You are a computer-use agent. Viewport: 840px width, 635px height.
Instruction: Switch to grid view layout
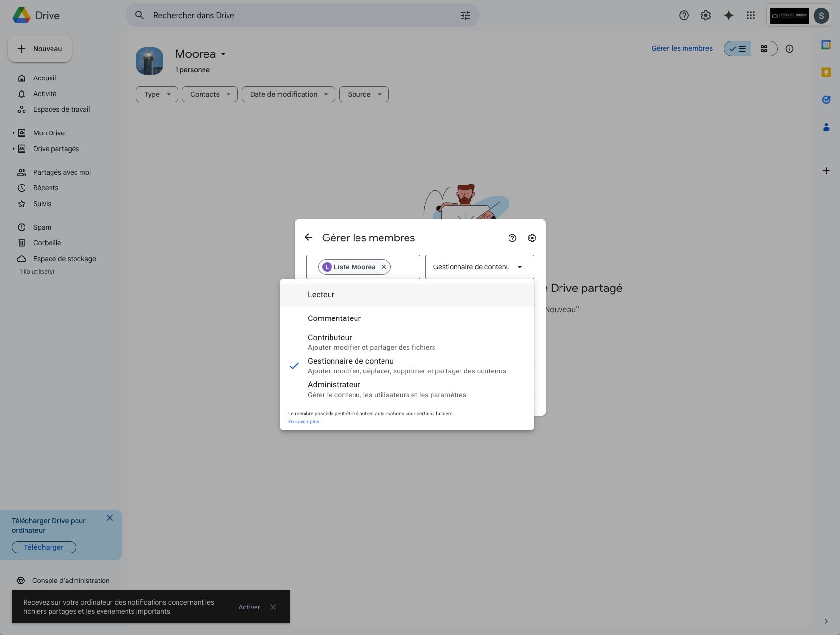(x=764, y=49)
